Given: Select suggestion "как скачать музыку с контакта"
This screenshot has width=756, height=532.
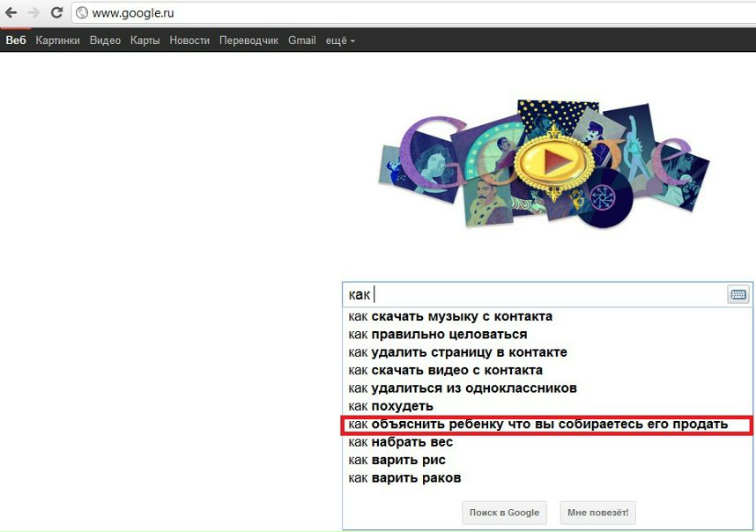Looking at the screenshot, I should pyautogui.click(x=450, y=316).
